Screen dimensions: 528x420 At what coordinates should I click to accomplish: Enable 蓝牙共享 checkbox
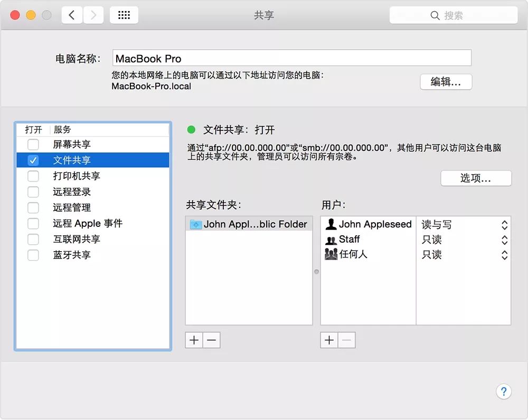tap(33, 255)
